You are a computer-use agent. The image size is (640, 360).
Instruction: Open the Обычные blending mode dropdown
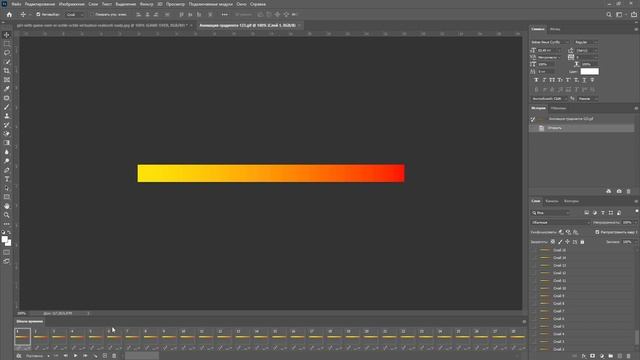(560, 222)
